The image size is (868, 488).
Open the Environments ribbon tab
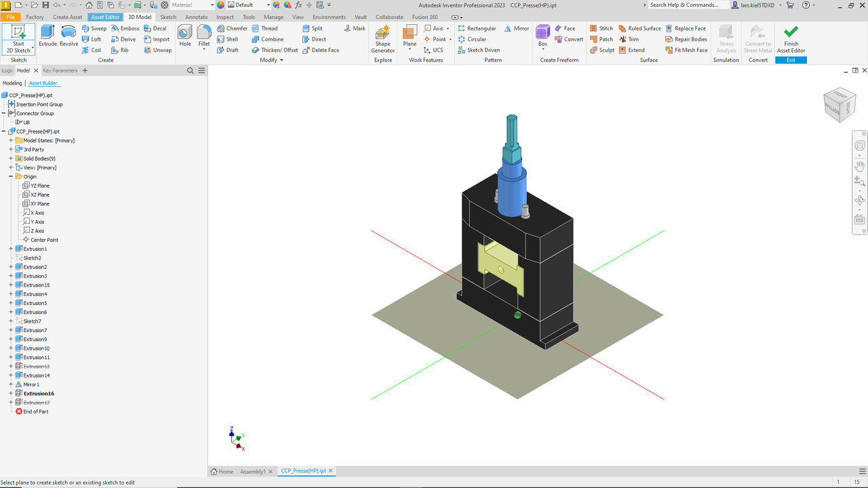pyautogui.click(x=329, y=17)
